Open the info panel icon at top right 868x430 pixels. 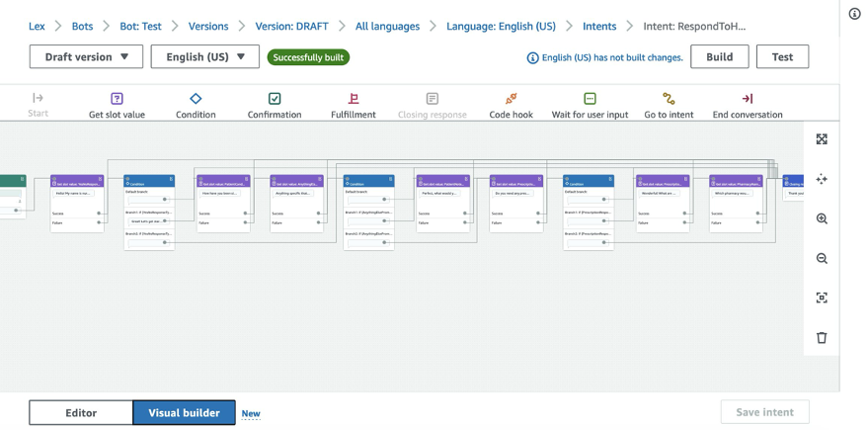click(855, 14)
